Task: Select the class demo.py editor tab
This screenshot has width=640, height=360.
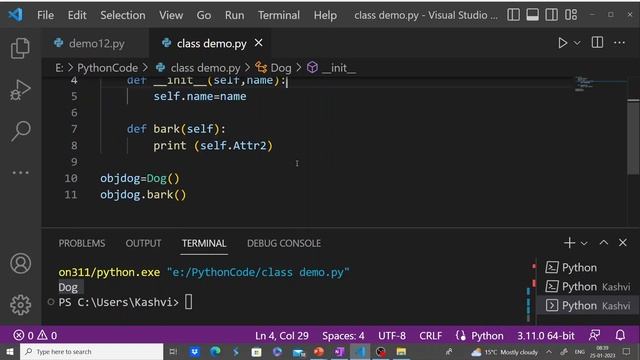Action: [211, 43]
